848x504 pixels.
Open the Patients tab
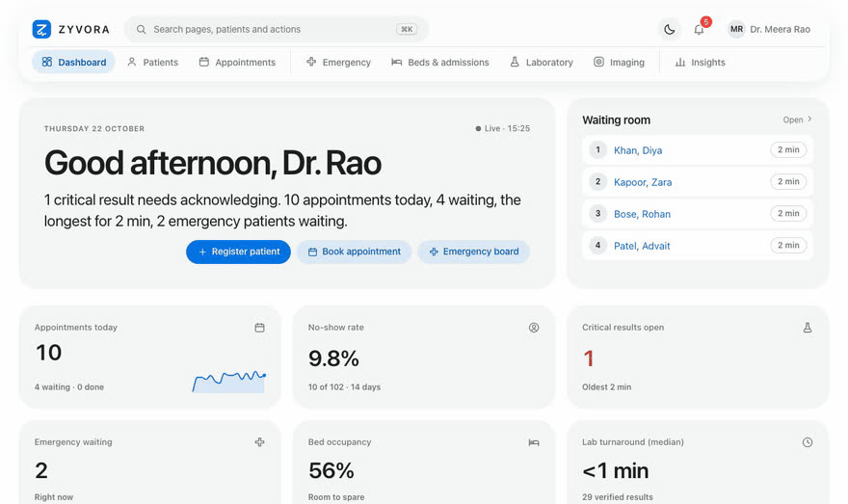pos(152,63)
